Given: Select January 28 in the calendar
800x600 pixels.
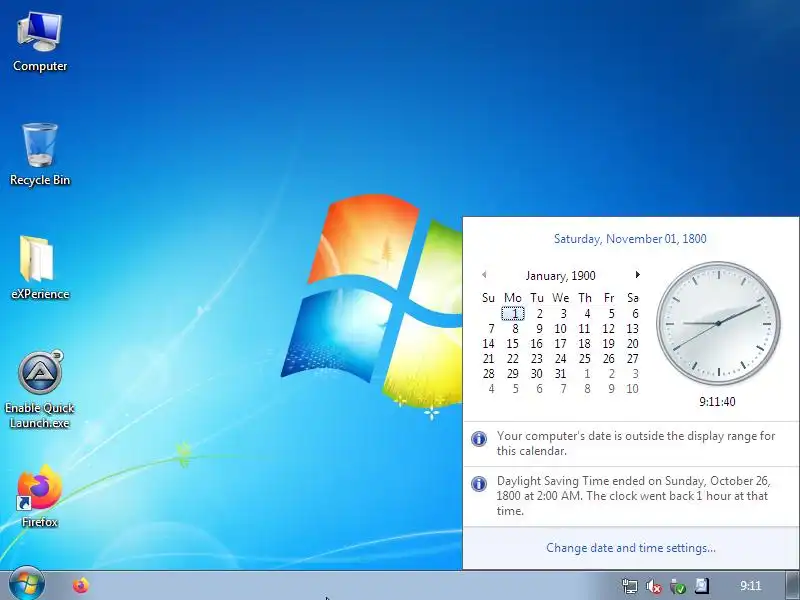Looking at the screenshot, I should pyautogui.click(x=489, y=374).
